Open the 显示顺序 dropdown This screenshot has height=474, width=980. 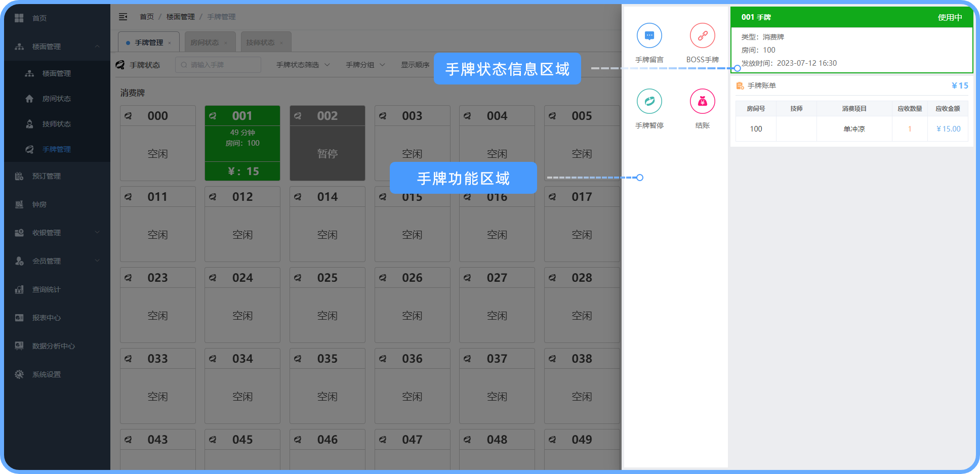[x=415, y=65]
